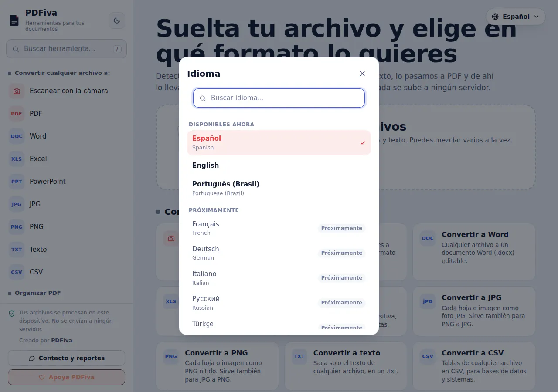Close the Idioma dialog

(362, 74)
